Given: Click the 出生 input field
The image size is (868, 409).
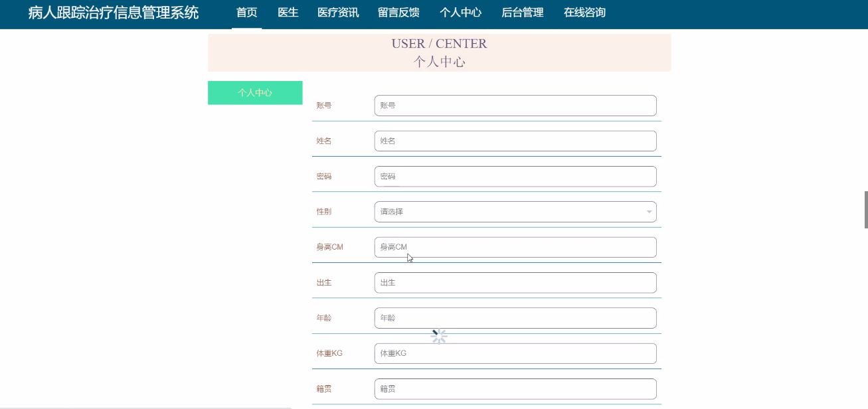Looking at the screenshot, I should tap(515, 283).
